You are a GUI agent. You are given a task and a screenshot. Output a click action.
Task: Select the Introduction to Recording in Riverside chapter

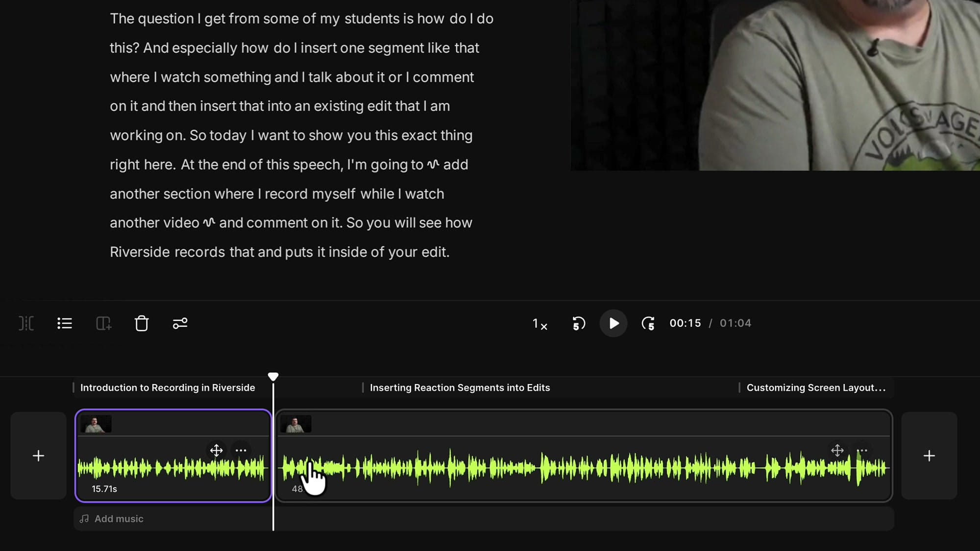tap(168, 387)
